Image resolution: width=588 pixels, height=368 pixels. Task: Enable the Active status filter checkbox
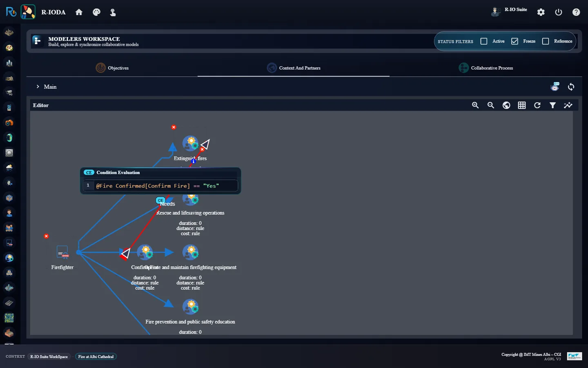click(x=484, y=41)
